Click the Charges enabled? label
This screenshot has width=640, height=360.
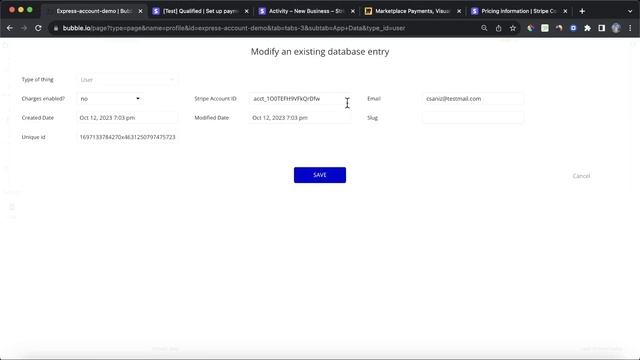tap(43, 99)
